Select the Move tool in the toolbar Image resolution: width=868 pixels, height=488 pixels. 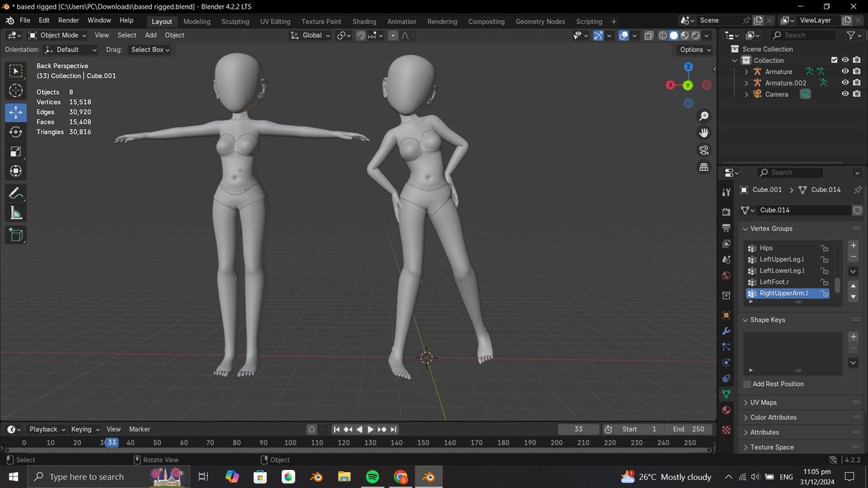[15, 113]
